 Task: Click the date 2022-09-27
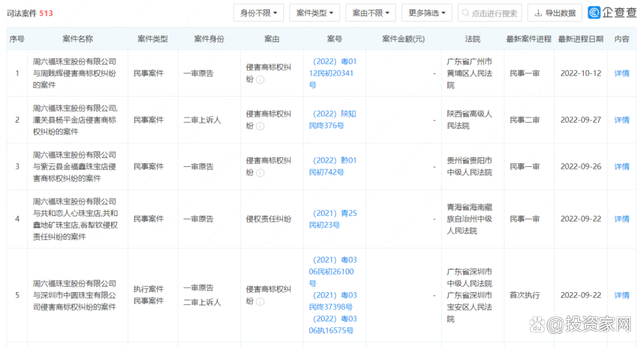(581, 120)
